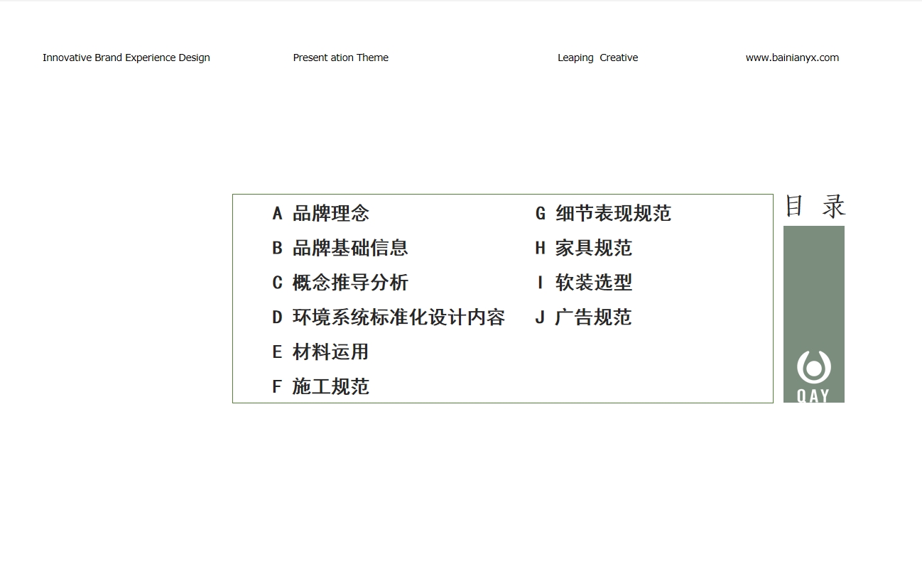Click the letter A index marker

tap(277, 213)
